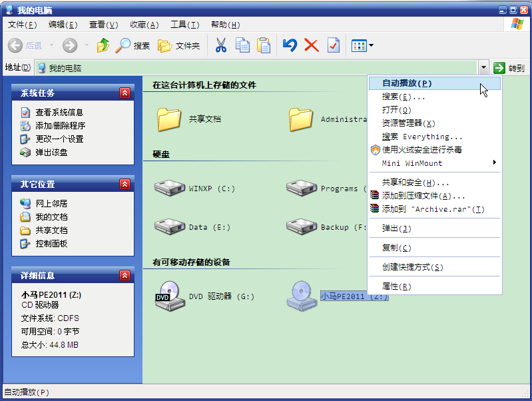Image resolution: width=532 pixels, height=401 pixels.
Task: Click the Copy icon in toolbar
Action: tap(242, 45)
